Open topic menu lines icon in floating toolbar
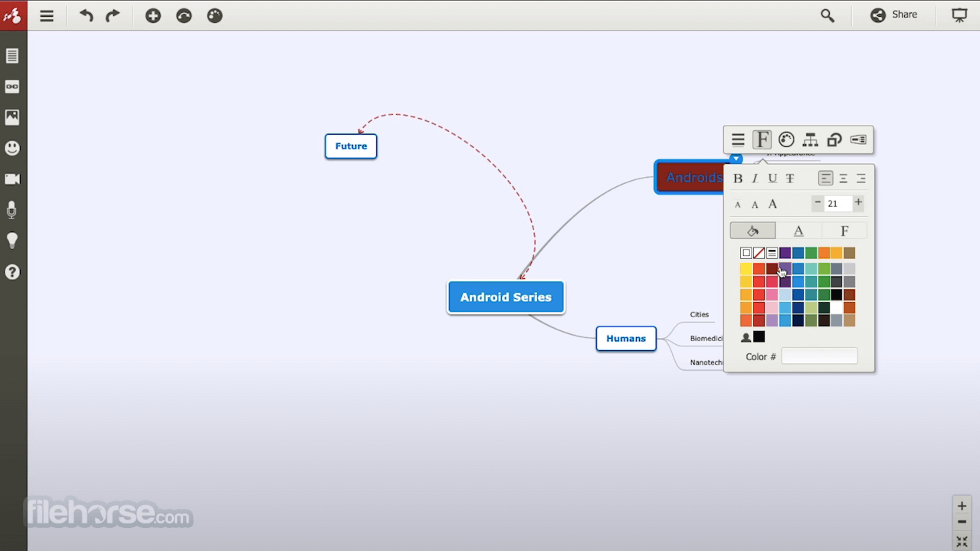Image resolution: width=980 pixels, height=551 pixels. [738, 139]
